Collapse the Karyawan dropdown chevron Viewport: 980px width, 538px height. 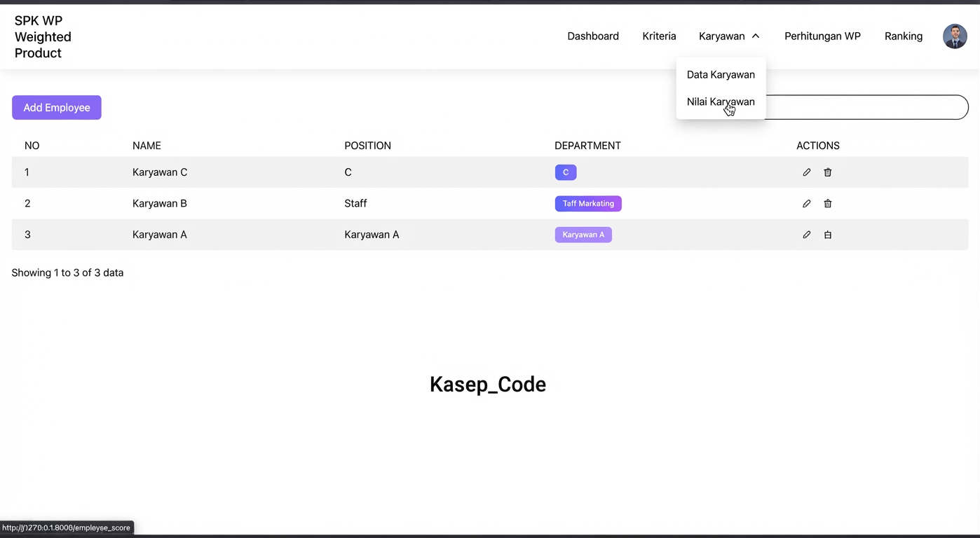click(x=756, y=36)
